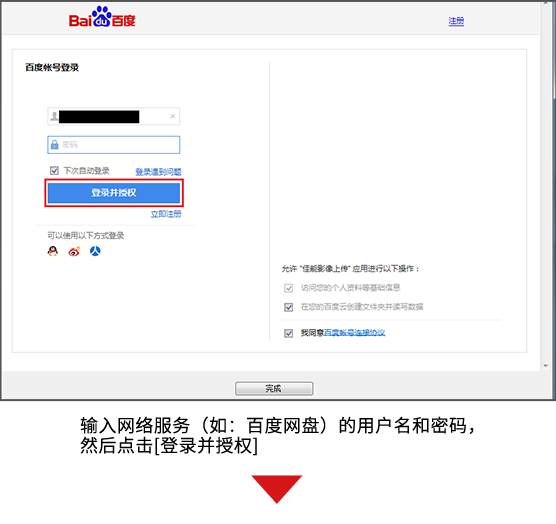This screenshot has width=556, height=524.
Task: Sign in with the Weibo icon
Action: tap(74, 251)
